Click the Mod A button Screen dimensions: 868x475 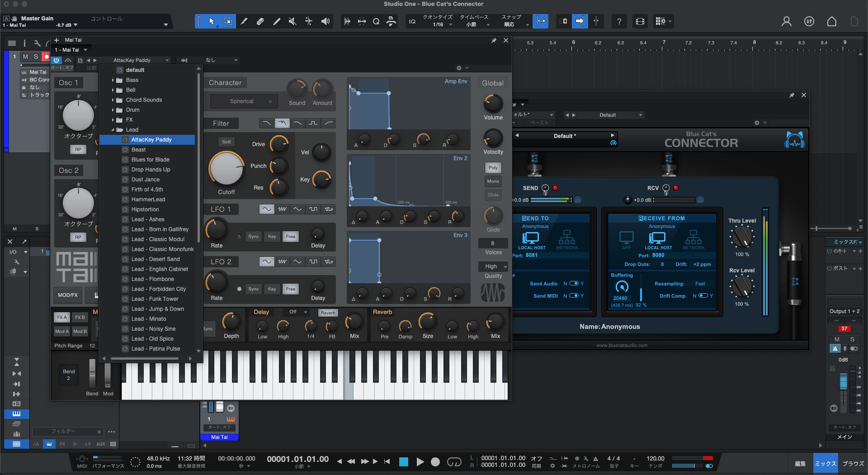(x=62, y=331)
